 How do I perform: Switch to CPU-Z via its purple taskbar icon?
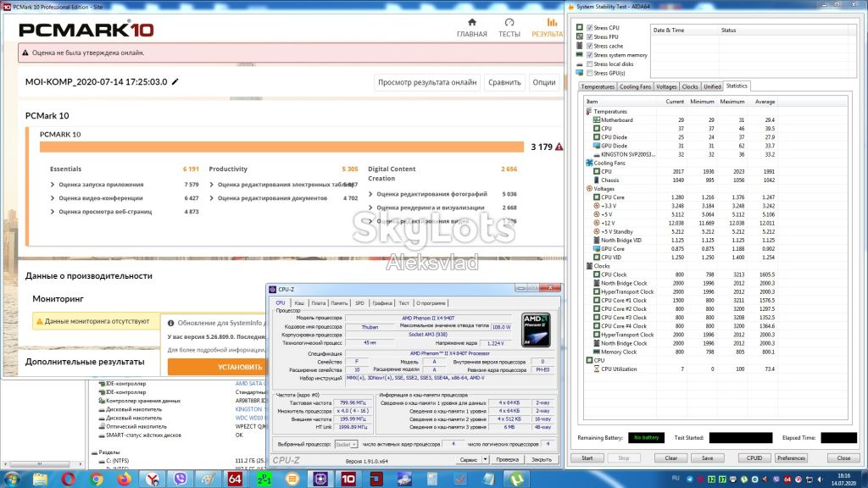[320, 479]
